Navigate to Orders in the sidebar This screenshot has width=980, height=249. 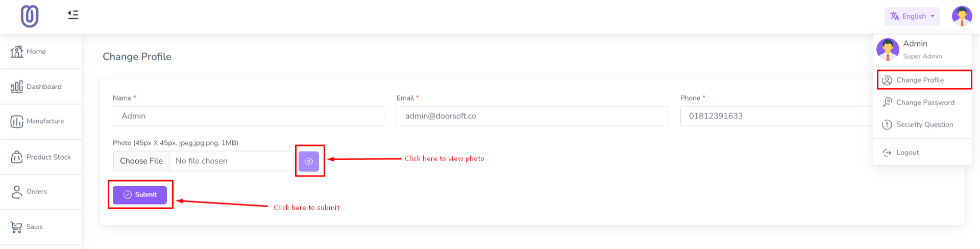36,192
